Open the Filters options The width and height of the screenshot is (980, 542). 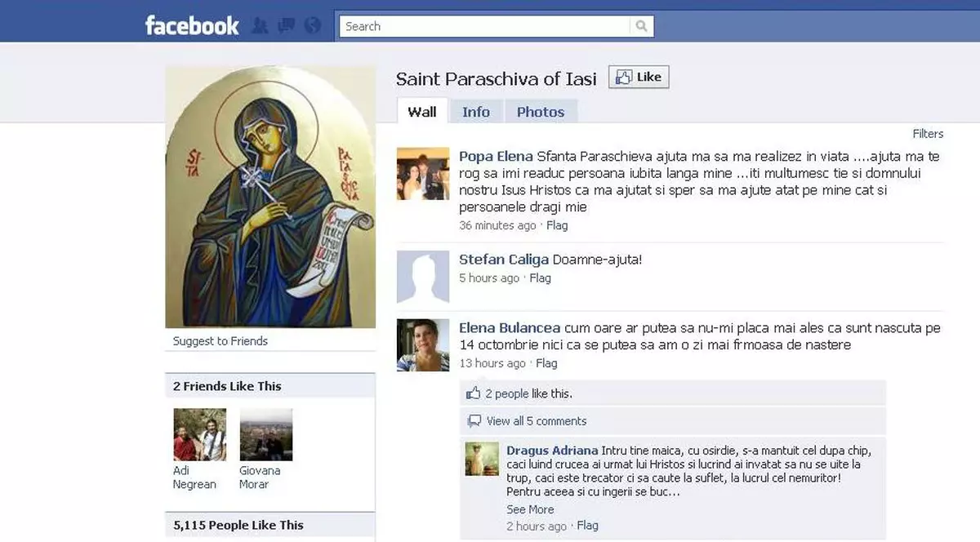(929, 133)
